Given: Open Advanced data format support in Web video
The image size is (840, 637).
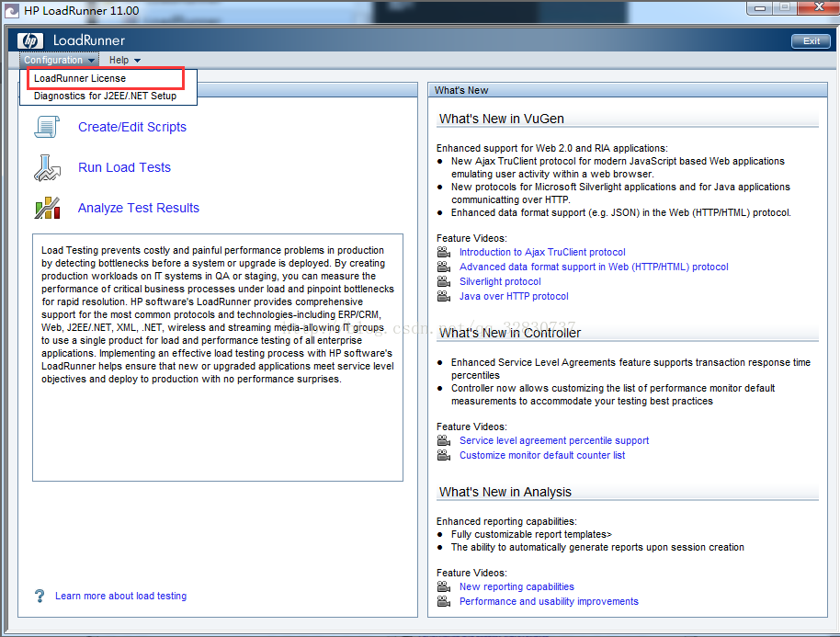Looking at the screenshot, I should (x=594, y=267).
